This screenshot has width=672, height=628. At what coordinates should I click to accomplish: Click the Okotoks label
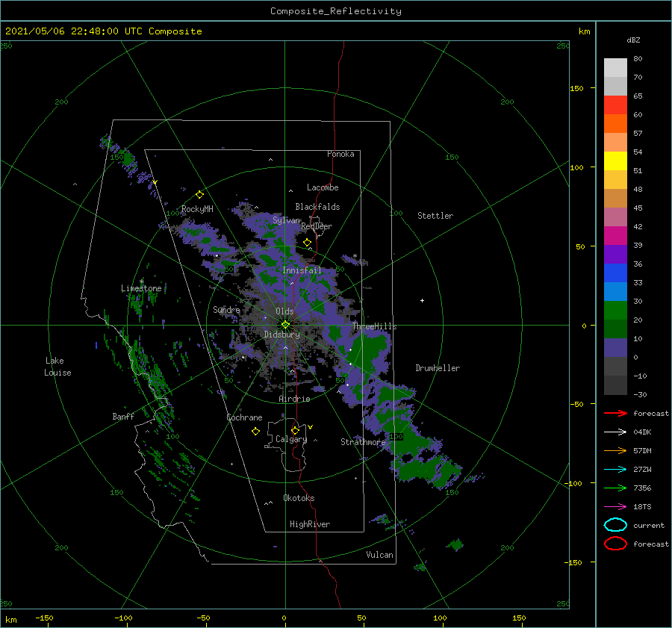pos(298,498)
